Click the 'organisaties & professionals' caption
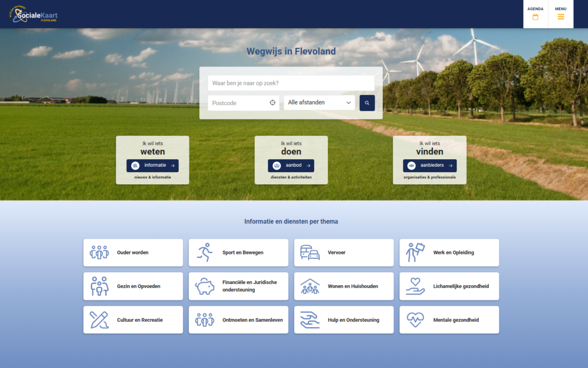Viewport: 588px width, 368px height. (430, 177)
